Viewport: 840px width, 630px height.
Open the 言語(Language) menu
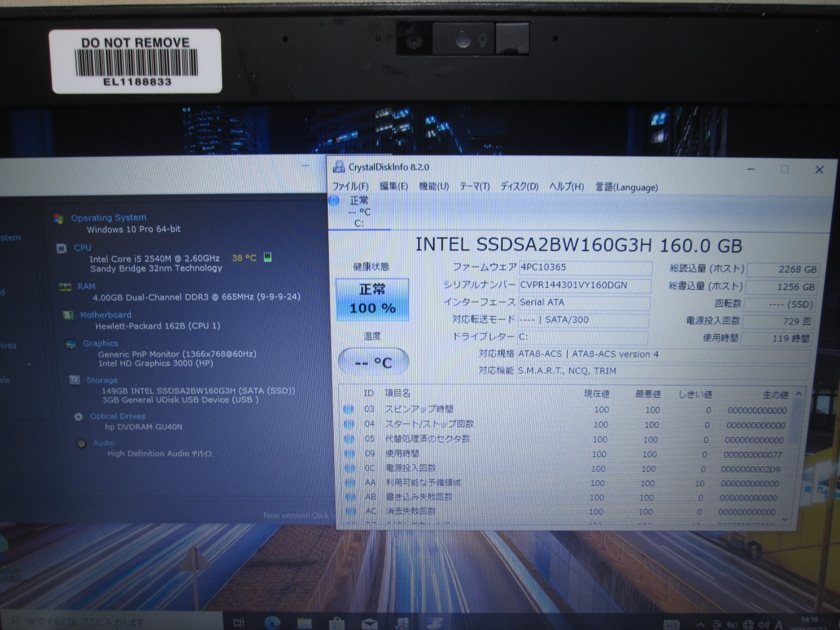click(x=626, y=187)
